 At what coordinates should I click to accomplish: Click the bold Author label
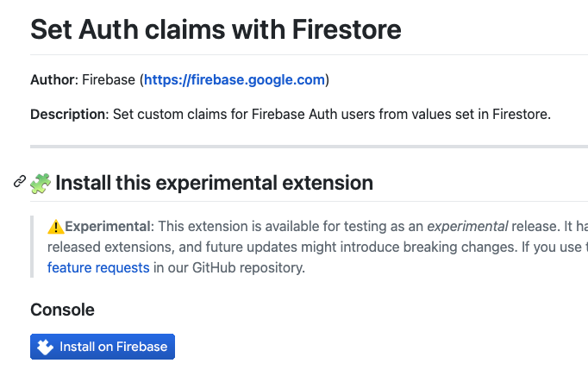click(54, 80)
